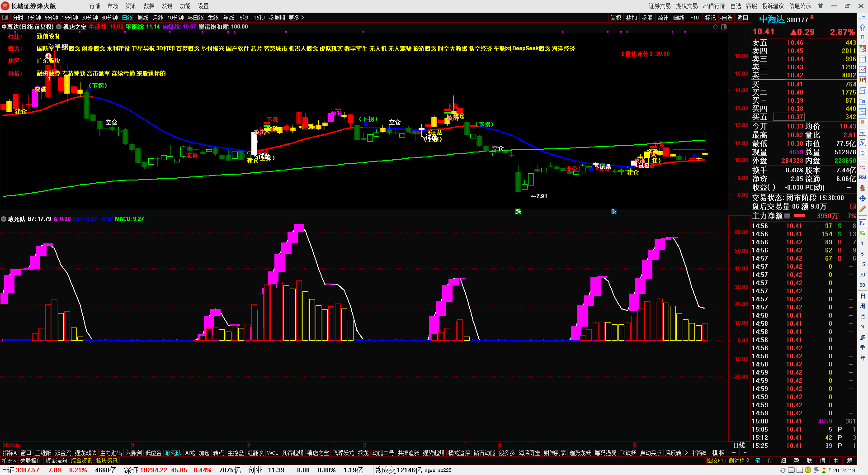Click the green refresh icon in the right sidebar

click(863, 233)
